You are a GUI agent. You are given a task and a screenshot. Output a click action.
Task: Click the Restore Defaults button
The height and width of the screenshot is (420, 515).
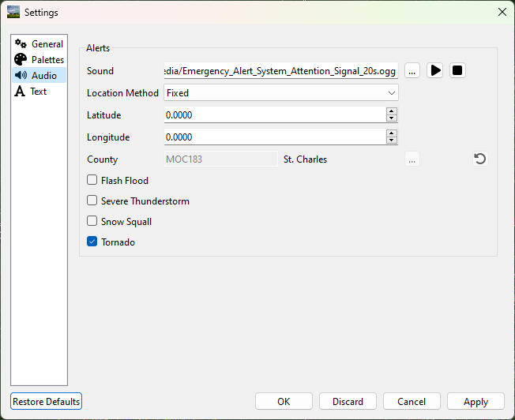point(46,401)
